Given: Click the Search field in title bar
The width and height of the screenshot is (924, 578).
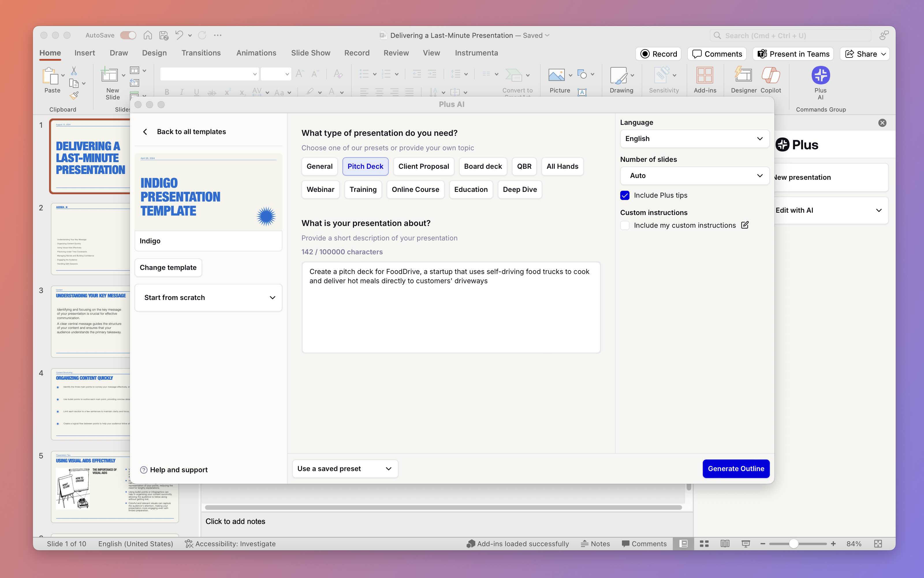Looking at the screenshot, I should 790,36.
